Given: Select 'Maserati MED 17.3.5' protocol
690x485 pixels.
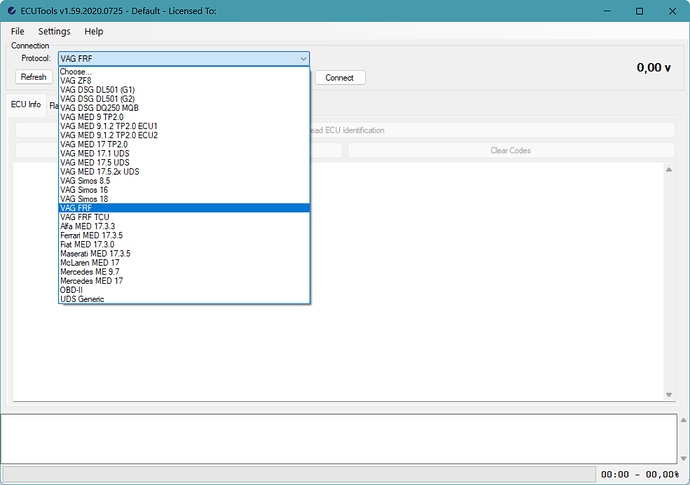Looking at the screenshot, I should pyautogui.click(x=184, y=254).
